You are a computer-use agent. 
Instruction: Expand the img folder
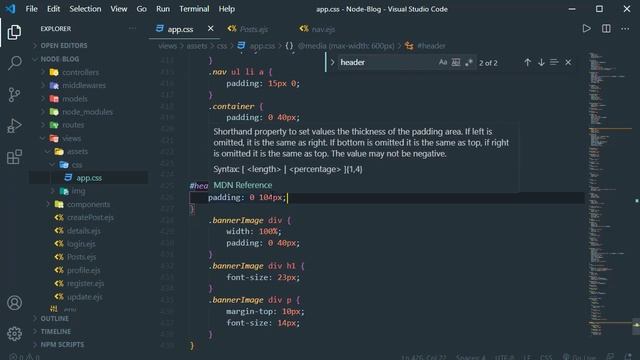pos(78,191)
